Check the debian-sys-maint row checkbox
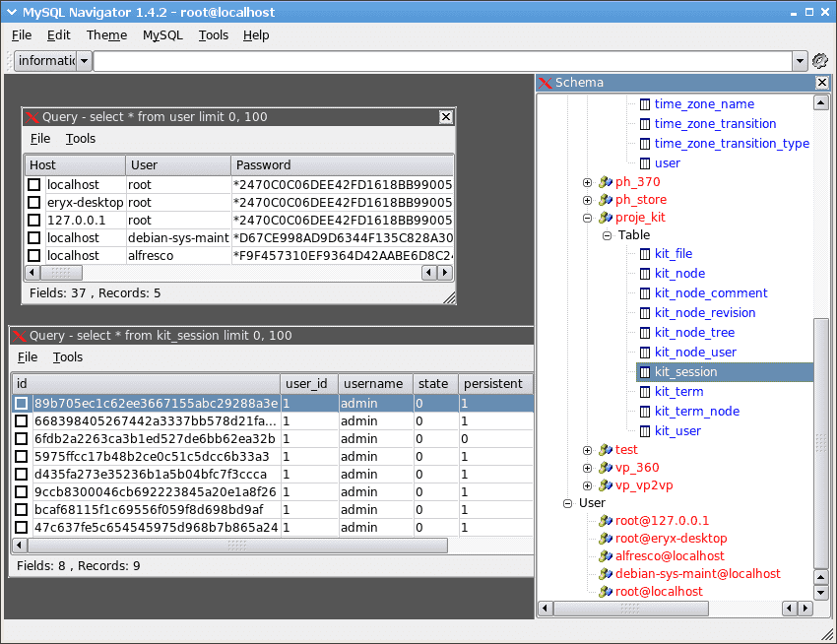This screenshot has width=837, height=644. (x=34, y=237)
